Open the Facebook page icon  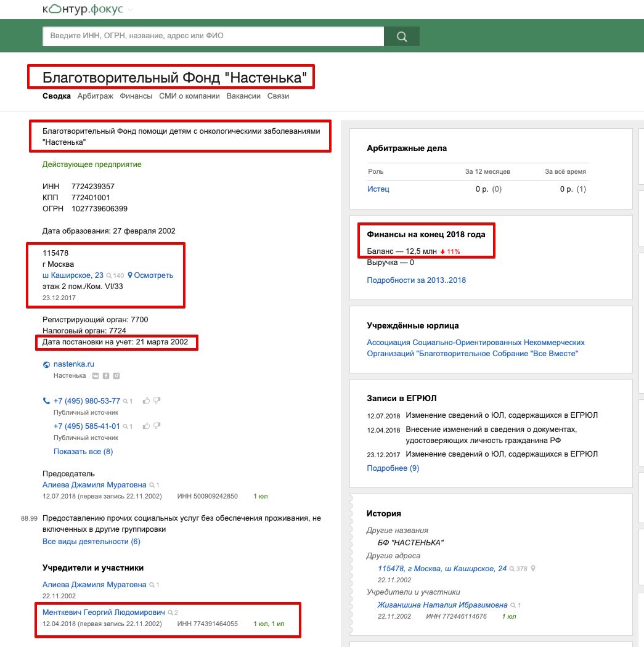coord(106,376)
